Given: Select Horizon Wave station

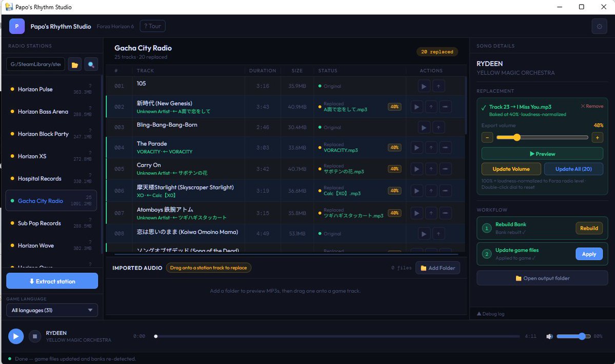Looking at the screenshot, I should (x=51, y=246).
